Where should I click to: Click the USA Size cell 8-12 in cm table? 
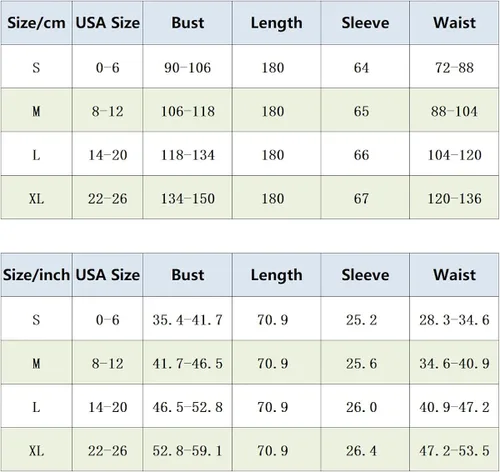click(x=107, y=111)
